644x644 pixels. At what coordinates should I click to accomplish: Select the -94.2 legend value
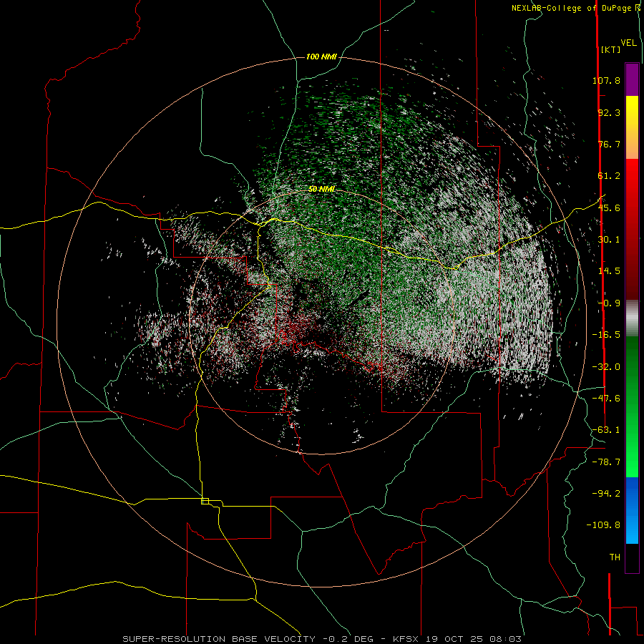pos(606,493)
